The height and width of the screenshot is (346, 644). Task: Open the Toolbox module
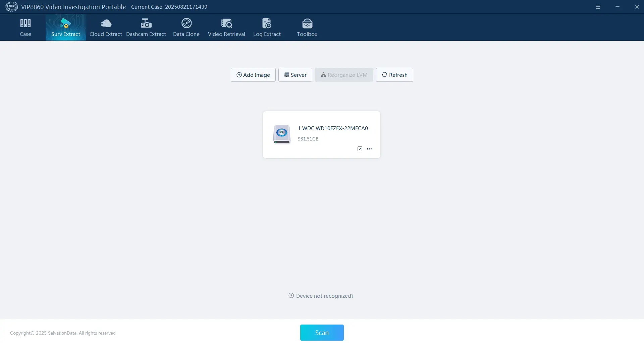tap(307, 27)
